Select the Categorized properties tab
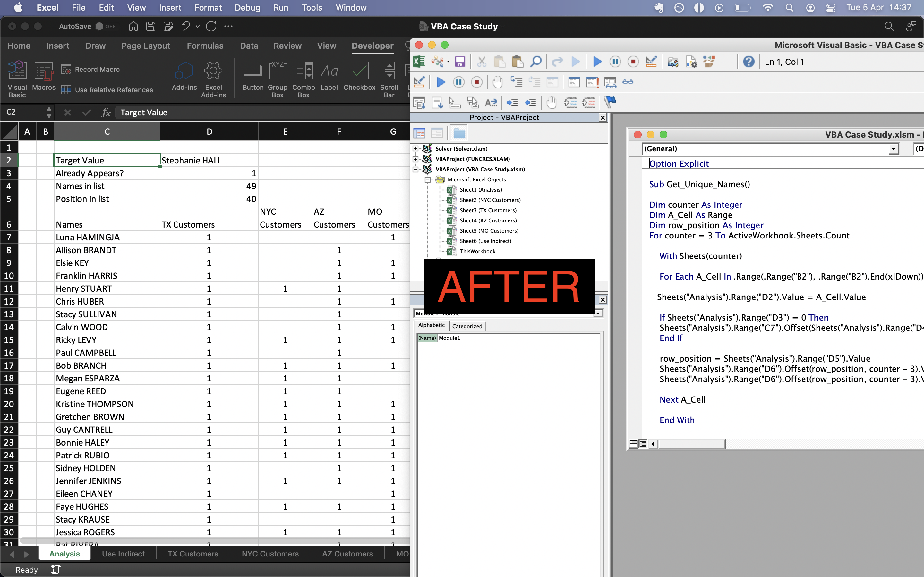 point(467,326)
